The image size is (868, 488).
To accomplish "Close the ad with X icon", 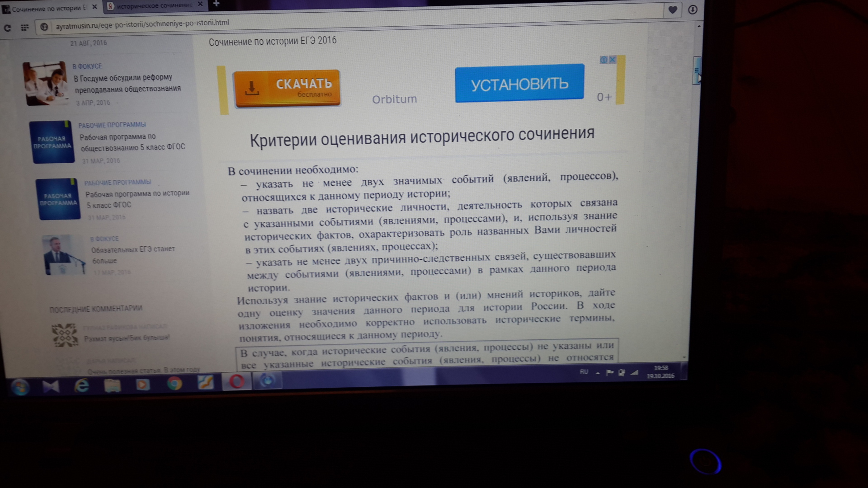I will tap(612, 60).
